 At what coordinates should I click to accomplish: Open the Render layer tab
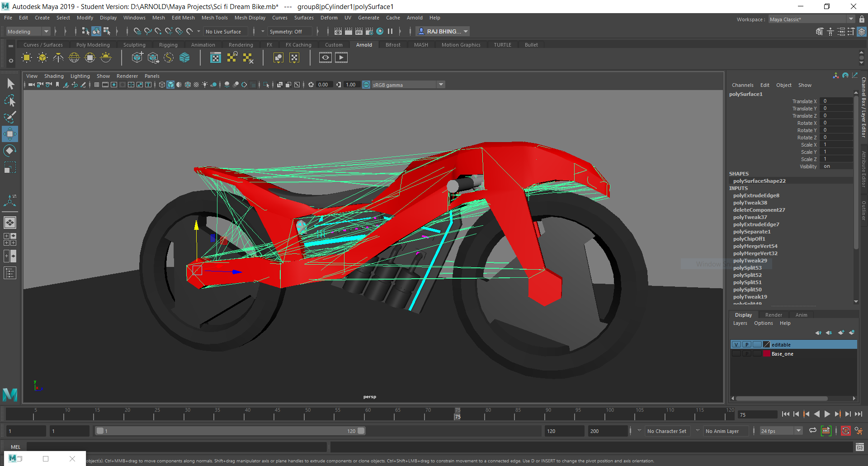(x=774, y=315)
